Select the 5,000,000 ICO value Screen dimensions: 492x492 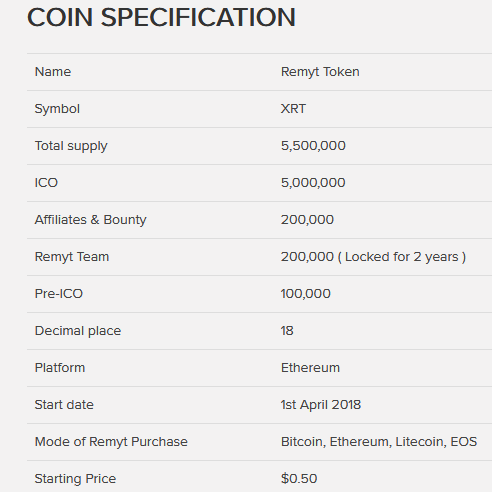(x=313, y=183)
